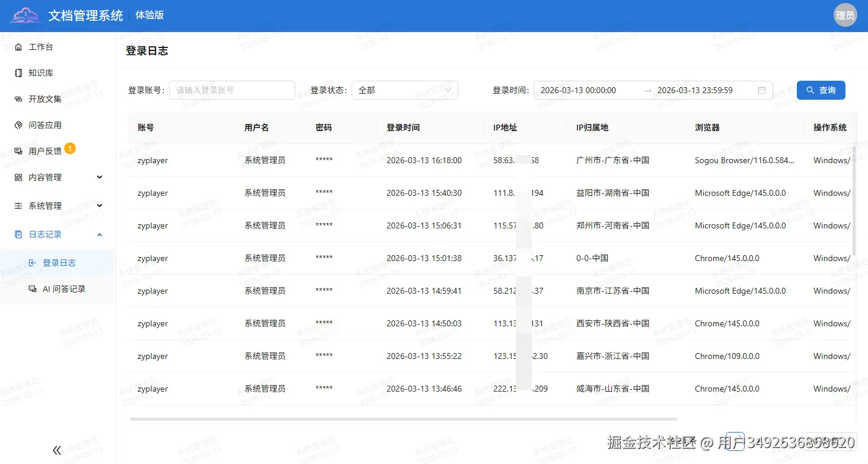The image size is (868, 464).
Task: Click the 知识库 book icon
Action: (x=18, y=73)
